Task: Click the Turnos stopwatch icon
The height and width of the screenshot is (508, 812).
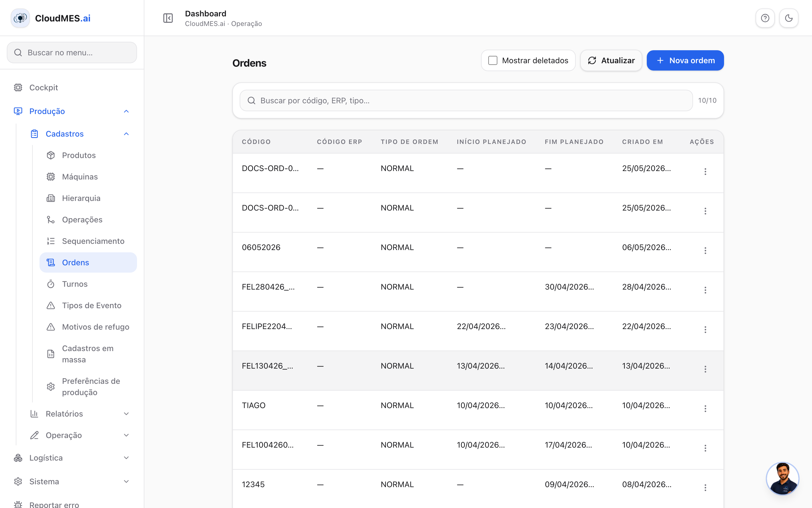Action: (51, 284)
